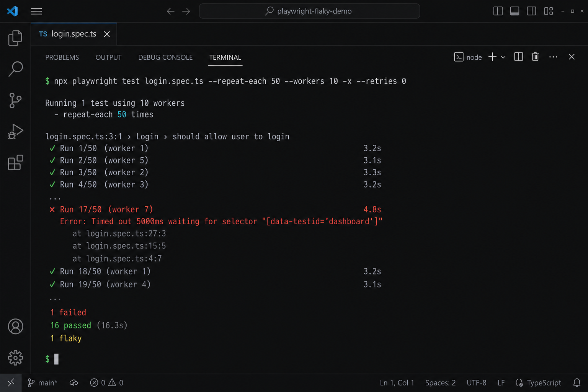Click 'Running 1 test using 10 workers' text
Image resolution: width=588 pixels, height=392 pixels.
[115, 103]
